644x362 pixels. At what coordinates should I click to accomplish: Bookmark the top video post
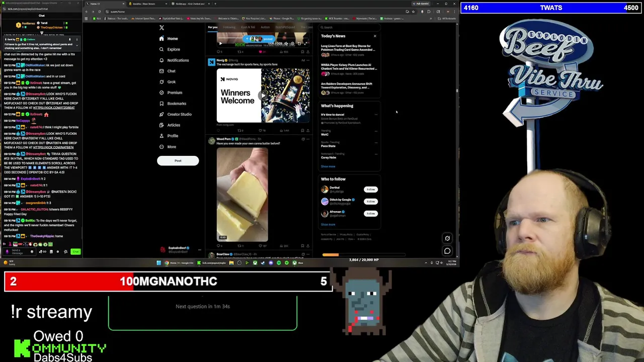pyautogui.click(x=302, y=52)
